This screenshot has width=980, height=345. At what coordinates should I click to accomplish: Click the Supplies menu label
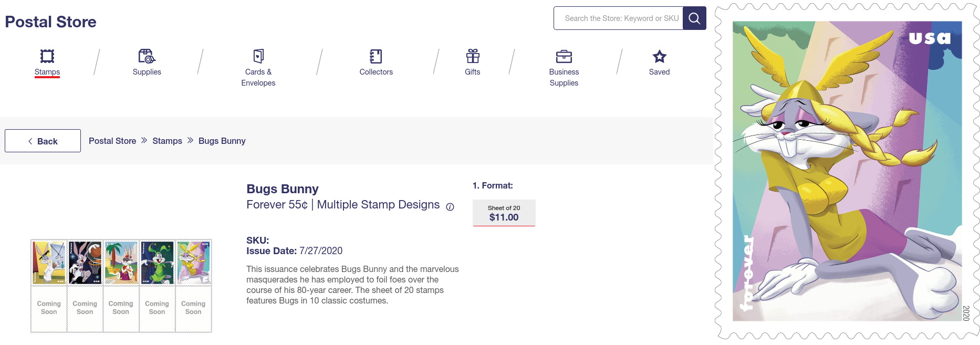147,72
